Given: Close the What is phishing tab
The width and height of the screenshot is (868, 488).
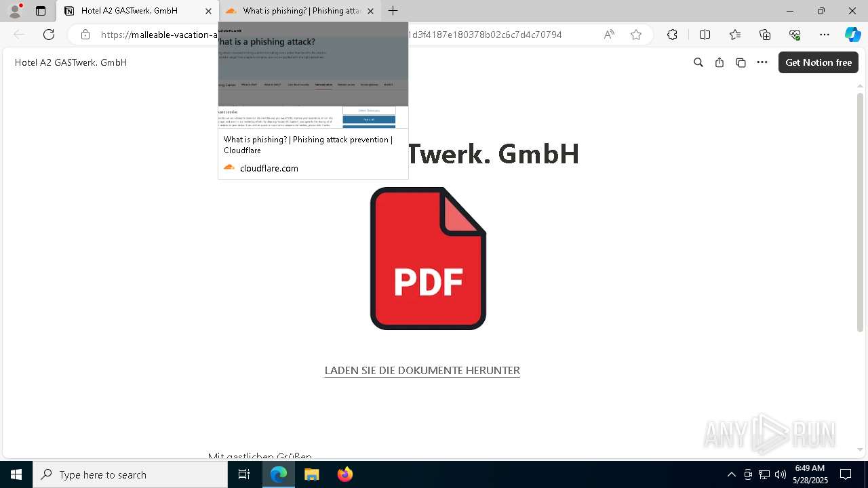Looking at the screenshot, I should (x=370, y=11).
